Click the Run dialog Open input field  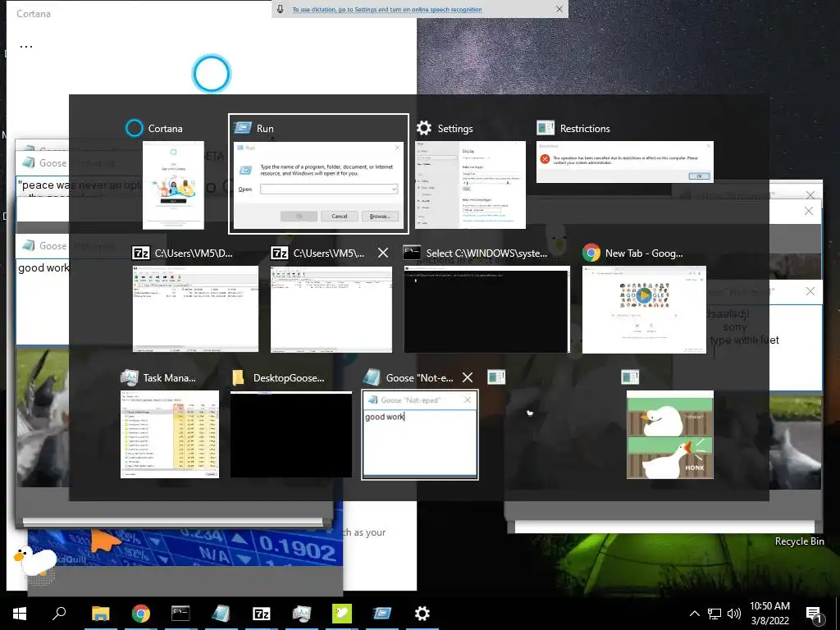(x=325, y=189)
